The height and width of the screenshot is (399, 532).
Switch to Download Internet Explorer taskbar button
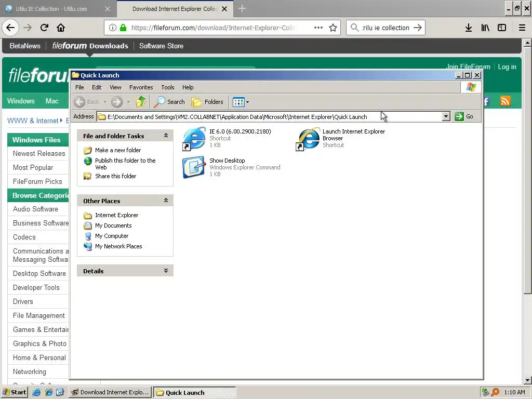click(x=110, y=392)
